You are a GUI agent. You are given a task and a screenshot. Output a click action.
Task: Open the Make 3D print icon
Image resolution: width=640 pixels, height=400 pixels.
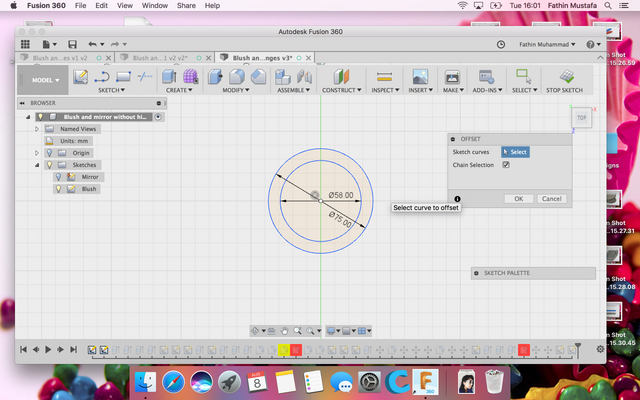click(x=452, y=76)
